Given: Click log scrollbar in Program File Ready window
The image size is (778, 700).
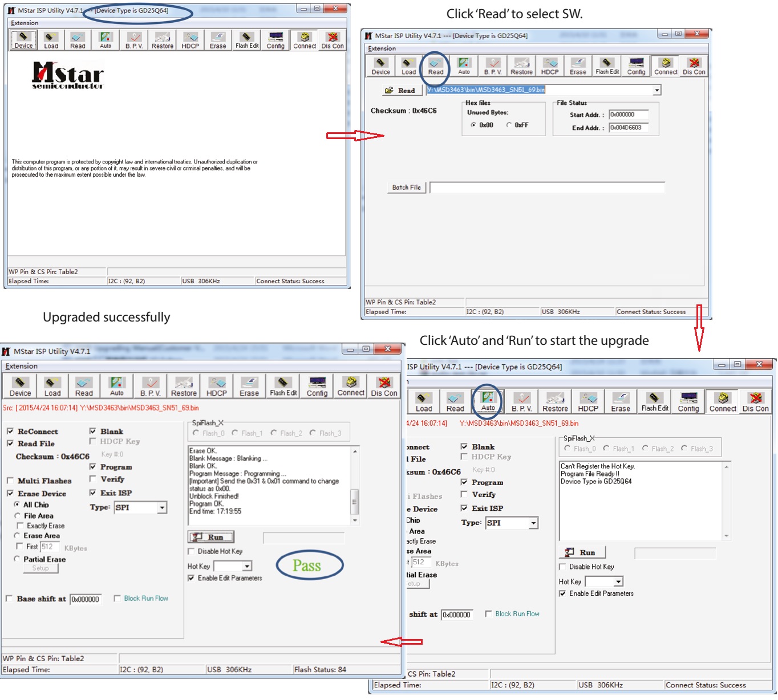Looking at the screenshot, I should (726, 502).
